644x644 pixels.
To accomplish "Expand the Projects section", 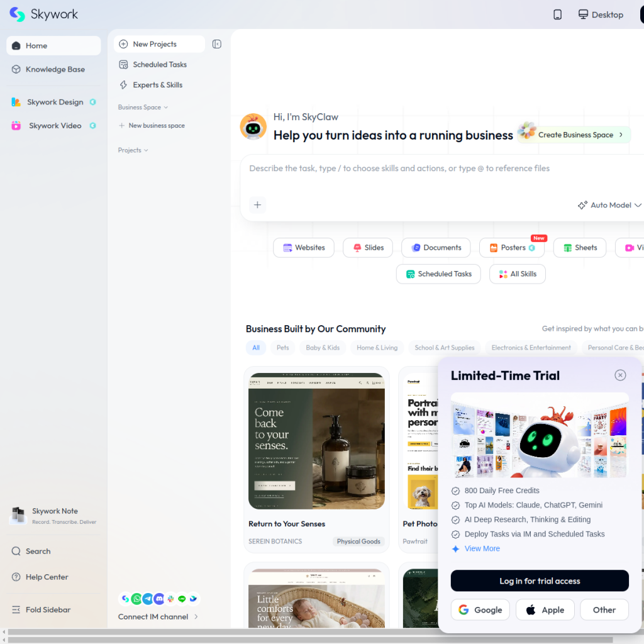I will pos(133,150).
